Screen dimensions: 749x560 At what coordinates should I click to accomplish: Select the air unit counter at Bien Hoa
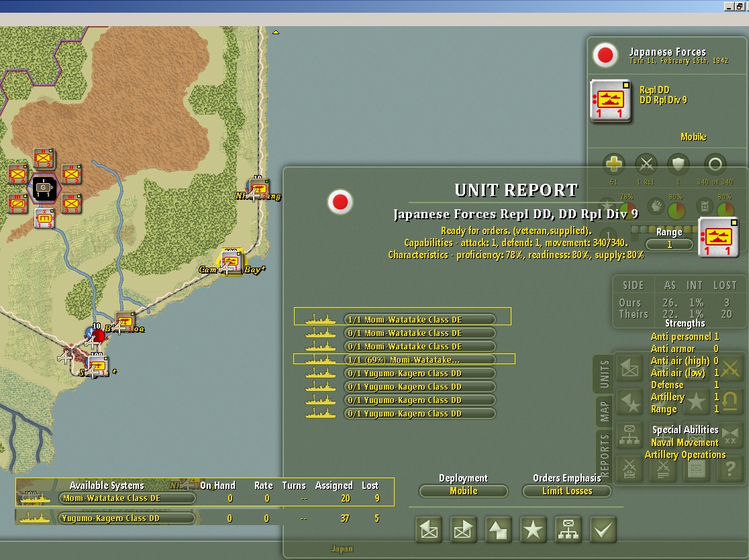tap(124, 322)
